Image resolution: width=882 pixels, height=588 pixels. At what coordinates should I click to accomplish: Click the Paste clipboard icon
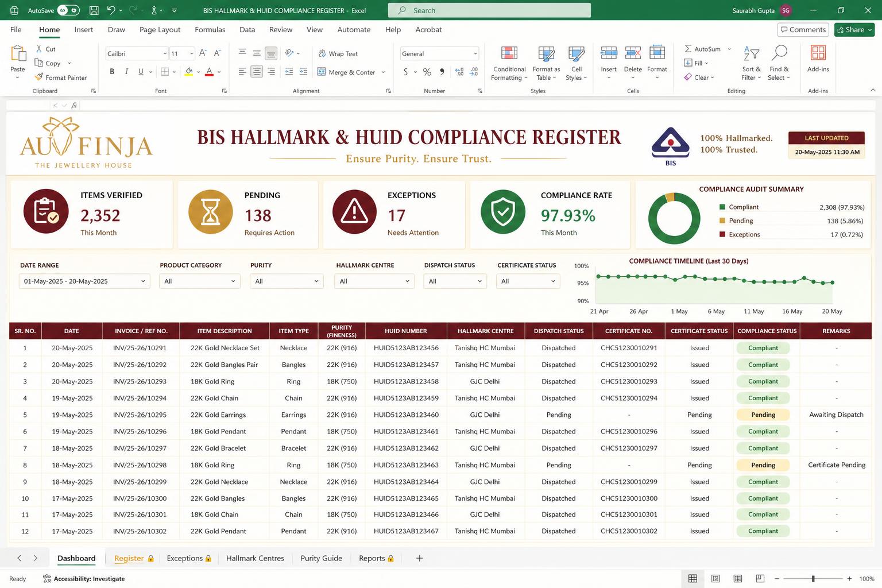(x=18, y=54)
